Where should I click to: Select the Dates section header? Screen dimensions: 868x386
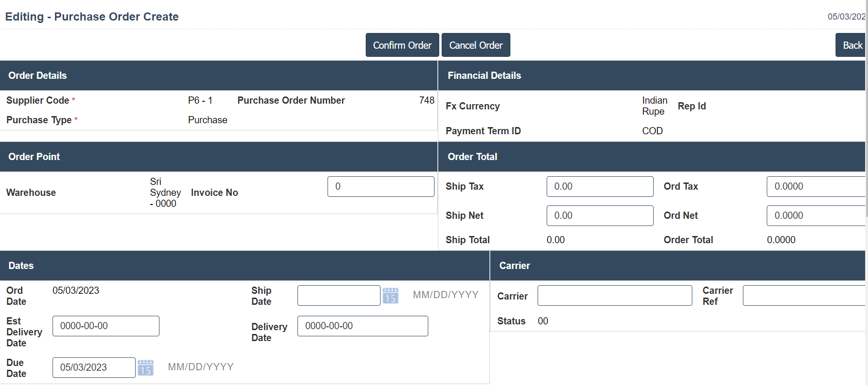[x=21, y=266]
